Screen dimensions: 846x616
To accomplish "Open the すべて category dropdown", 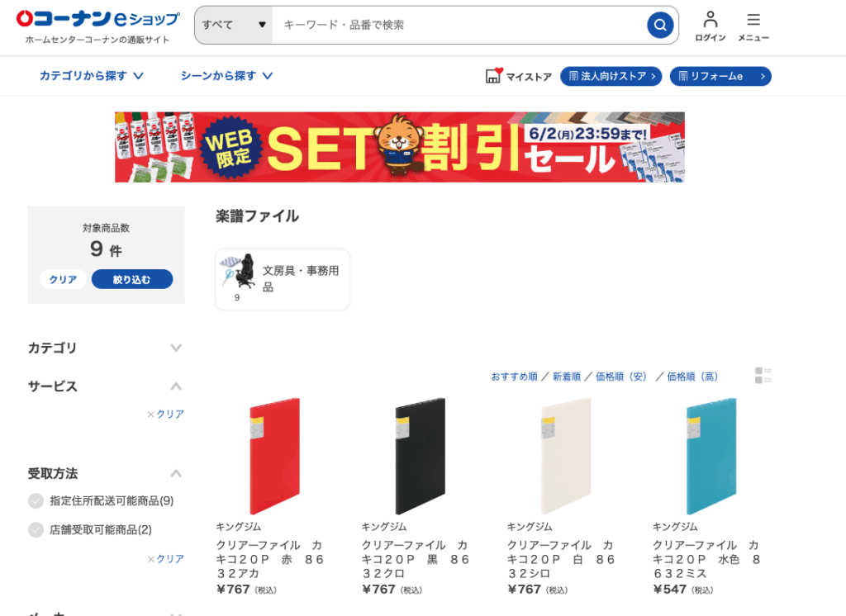I will click(x=234, y=25).
